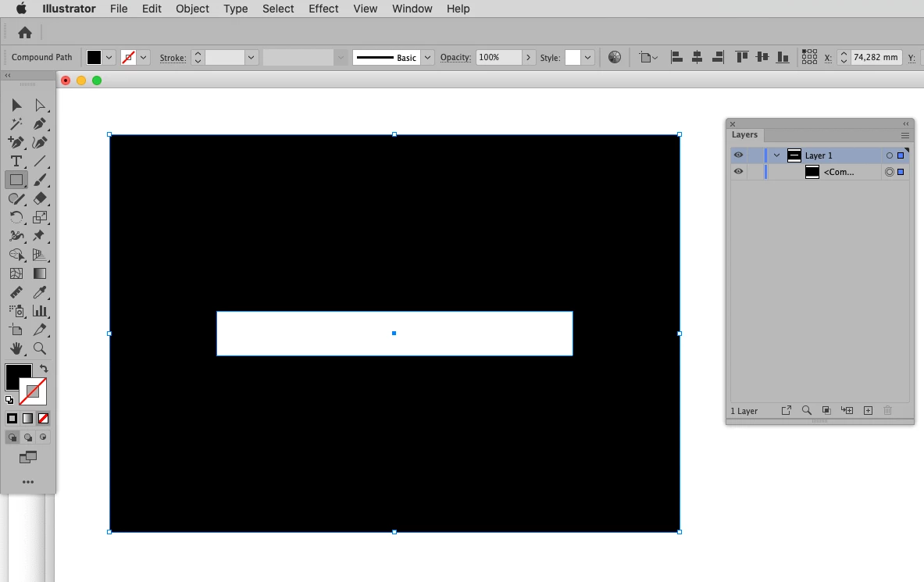924x582 pixels.
Task: Toggle visibility eye of Layer 1
Action: click(x=738, y=155)
